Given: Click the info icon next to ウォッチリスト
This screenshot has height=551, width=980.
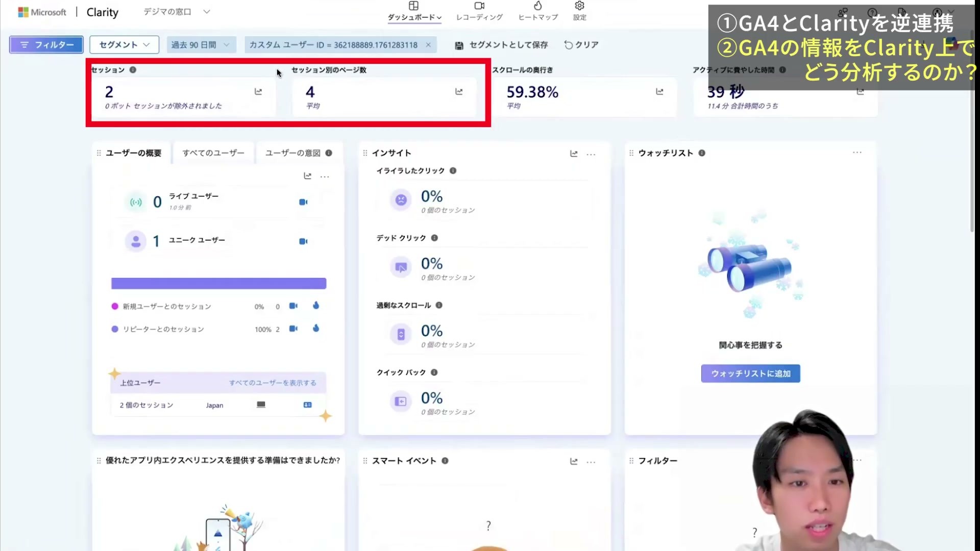Looking at the screenshot, I should [x=702, y=153].
